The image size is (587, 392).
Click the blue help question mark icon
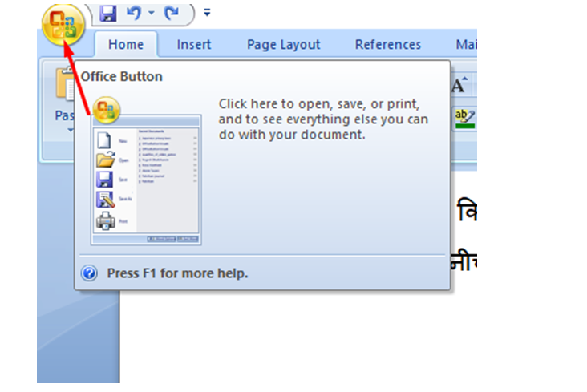(90, 273)
